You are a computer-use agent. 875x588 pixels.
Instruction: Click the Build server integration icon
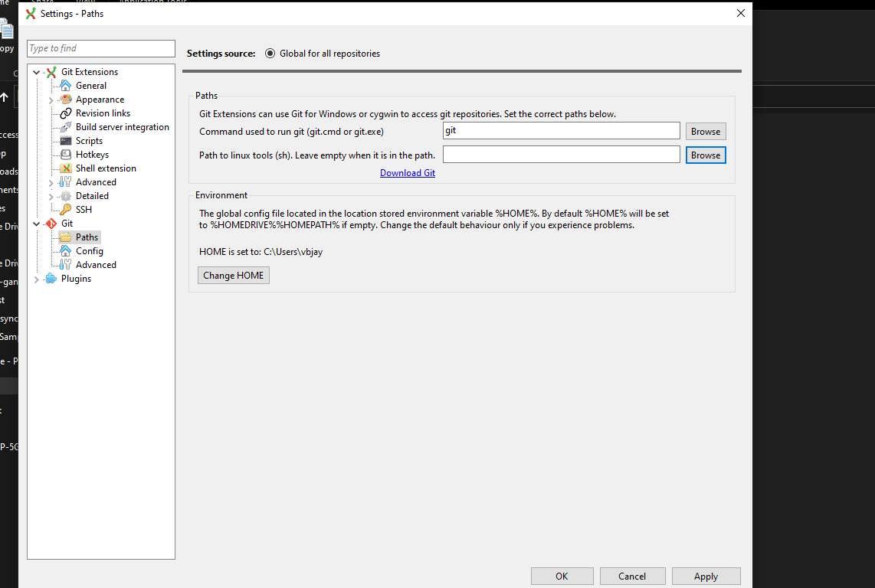66,126
